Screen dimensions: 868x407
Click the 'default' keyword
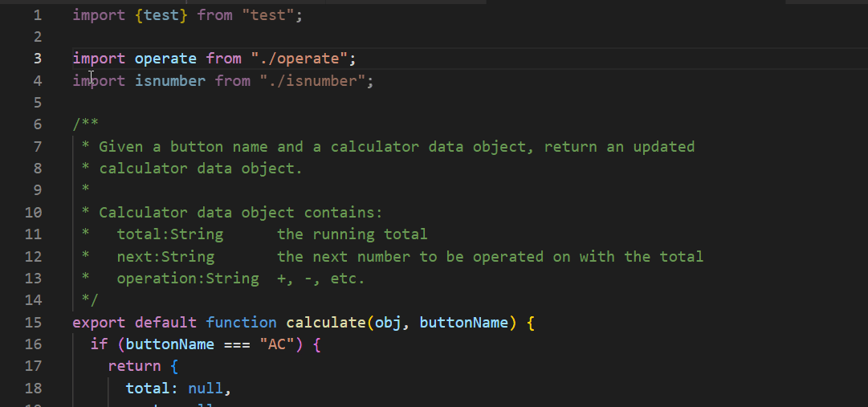click(165, 322)
